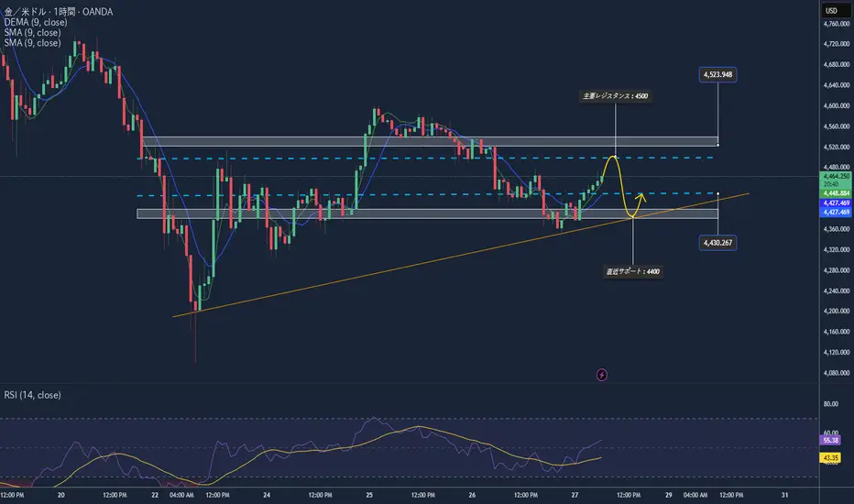Click date 22 on the time axis
Viewport: 854px width, 504px height.
(155, 495)
